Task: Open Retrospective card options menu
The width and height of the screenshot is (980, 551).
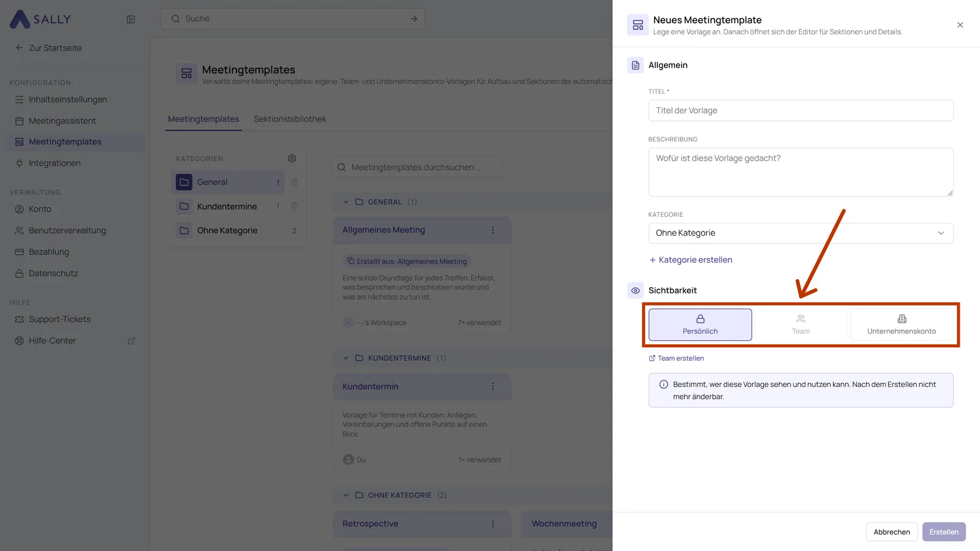Action: [492, 524]
